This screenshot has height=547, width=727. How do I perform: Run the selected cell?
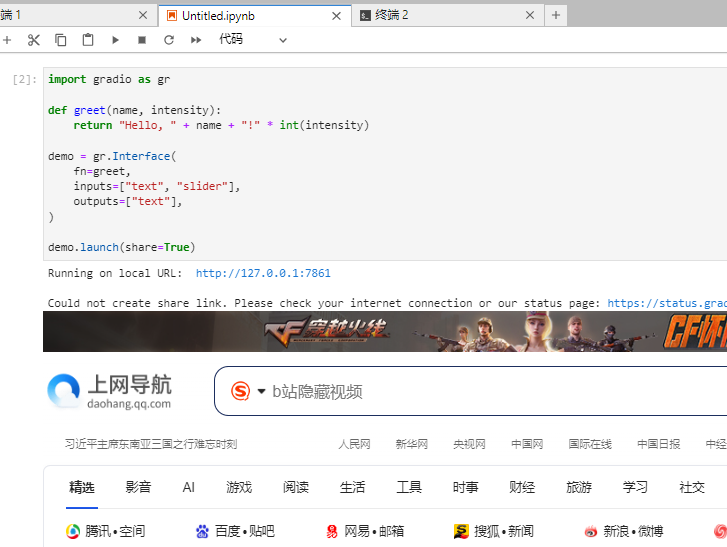pyautogui.click(x=115, y=40)
